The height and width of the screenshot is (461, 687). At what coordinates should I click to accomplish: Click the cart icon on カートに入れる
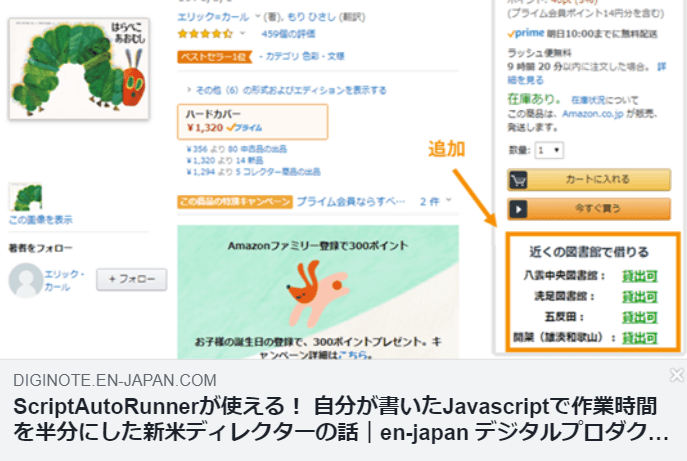pyautogui.click(x=519, y=181)
